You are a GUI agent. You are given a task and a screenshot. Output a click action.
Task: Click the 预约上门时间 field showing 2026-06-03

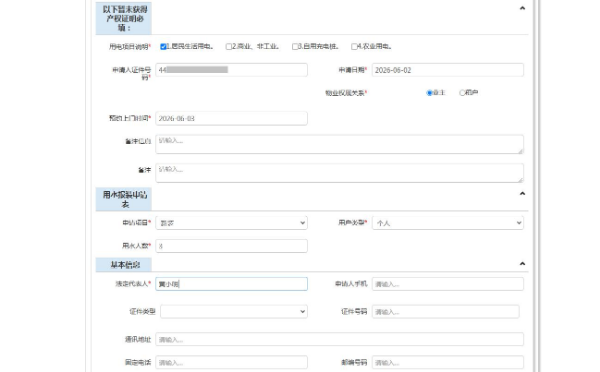[x=232, y=118]
